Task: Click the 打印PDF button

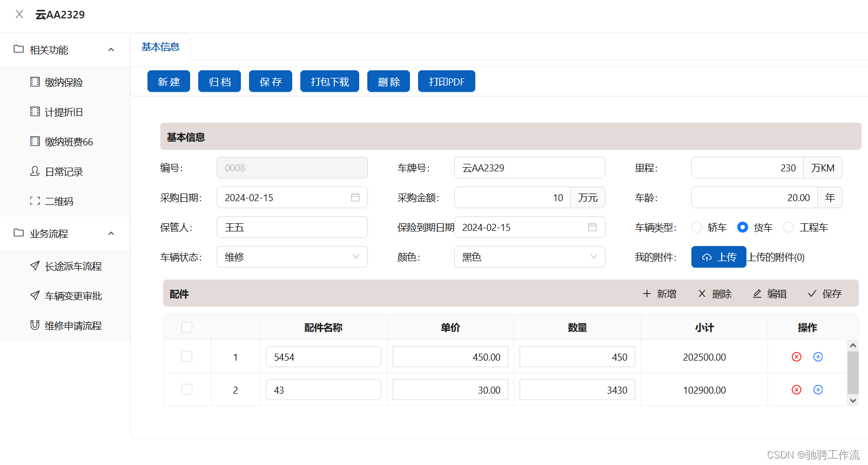Action: pyautogui.click(x=447, y=81)
